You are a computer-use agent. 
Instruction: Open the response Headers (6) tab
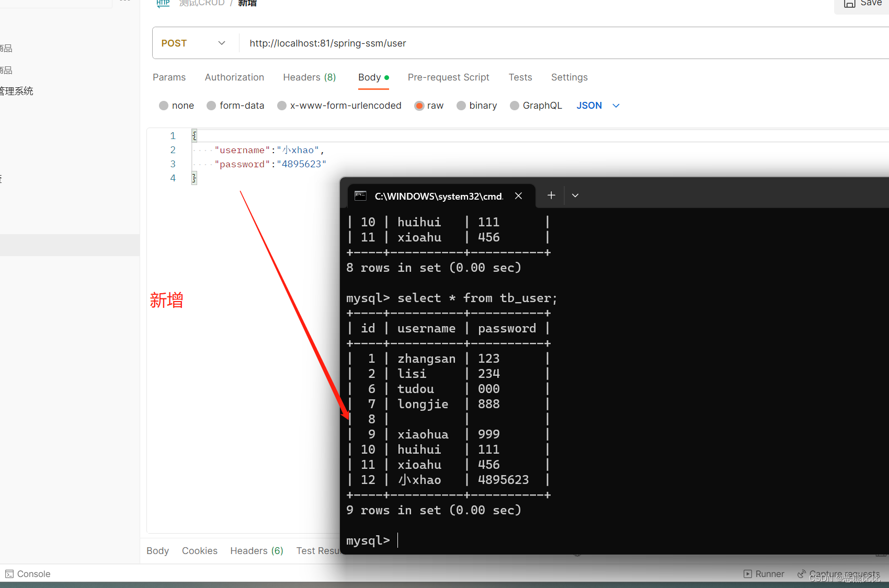click(x=257, y=551)
